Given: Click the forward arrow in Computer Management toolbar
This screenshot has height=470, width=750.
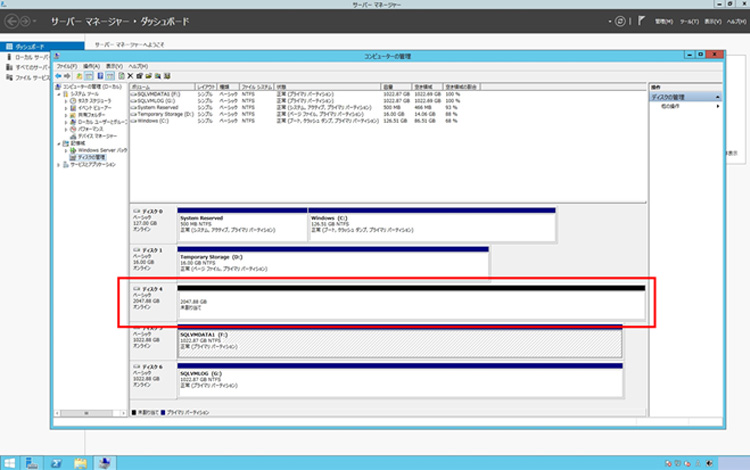Looking at the screenshot, I should [x=69, y=76].
